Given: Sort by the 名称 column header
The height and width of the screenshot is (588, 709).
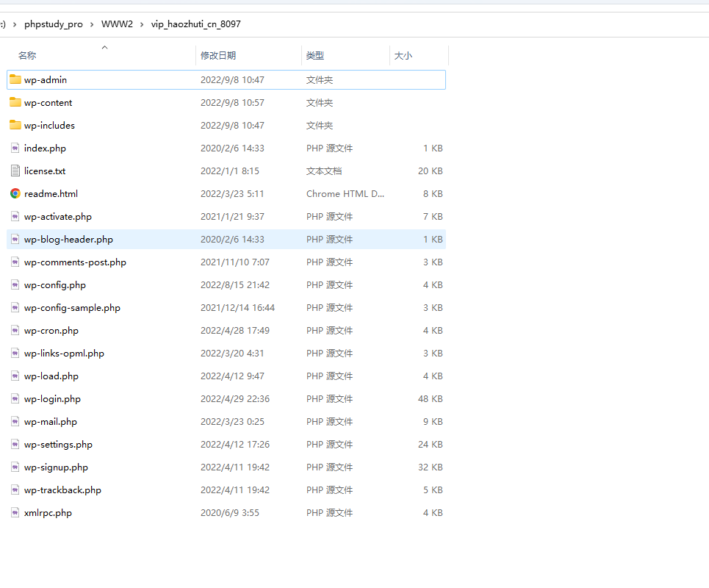Looking at the screenshot, I should coord(27,56).
